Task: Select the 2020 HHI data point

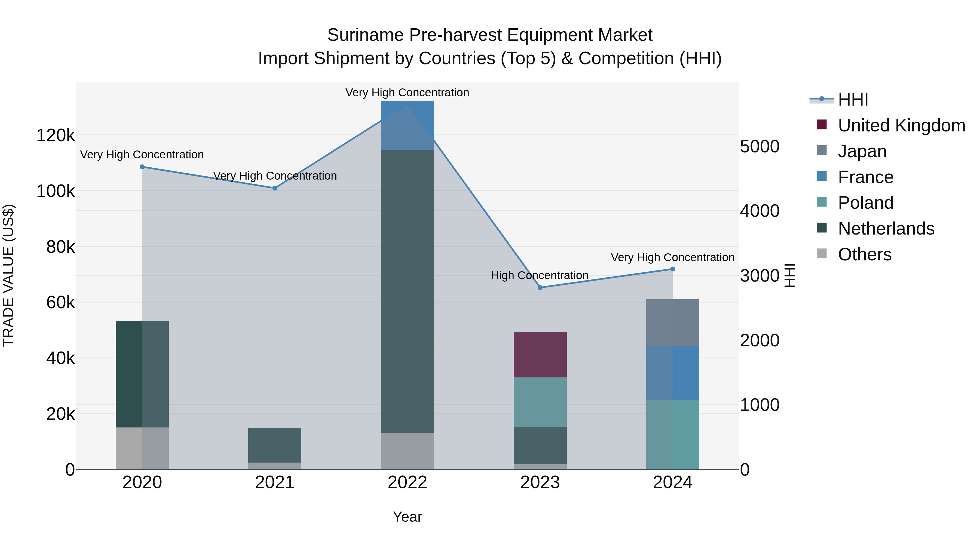Action: tap(142, 167)
